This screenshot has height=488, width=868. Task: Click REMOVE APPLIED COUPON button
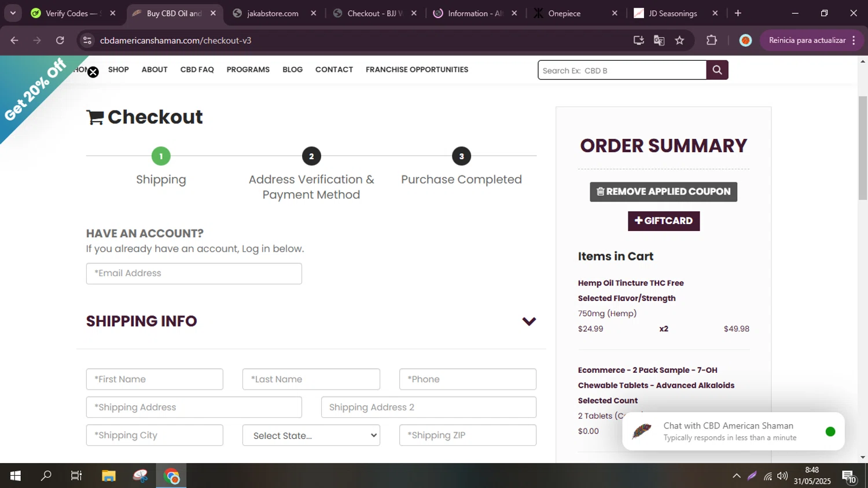[663, 192]
